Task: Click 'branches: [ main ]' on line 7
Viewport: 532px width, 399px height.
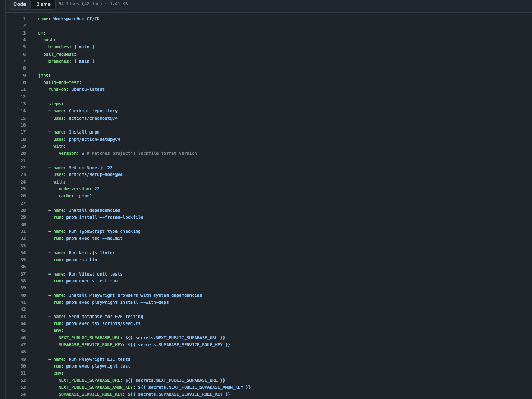Action: [x=71, y=61]
